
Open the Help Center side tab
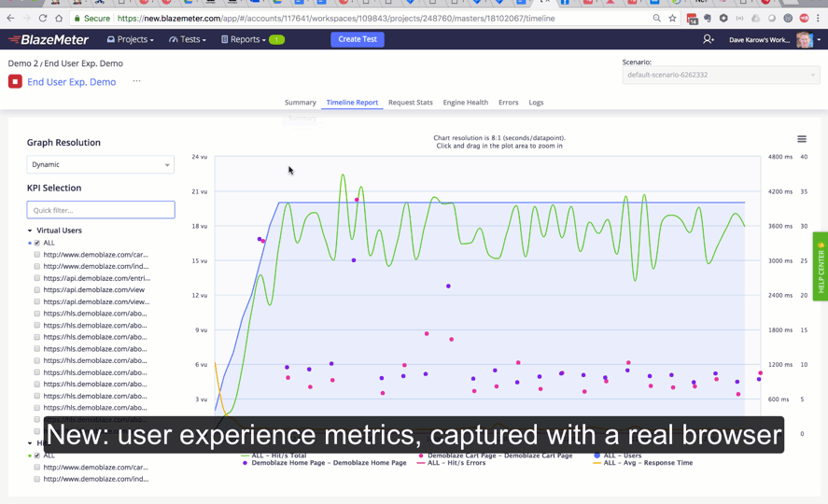tap(821, 267)
